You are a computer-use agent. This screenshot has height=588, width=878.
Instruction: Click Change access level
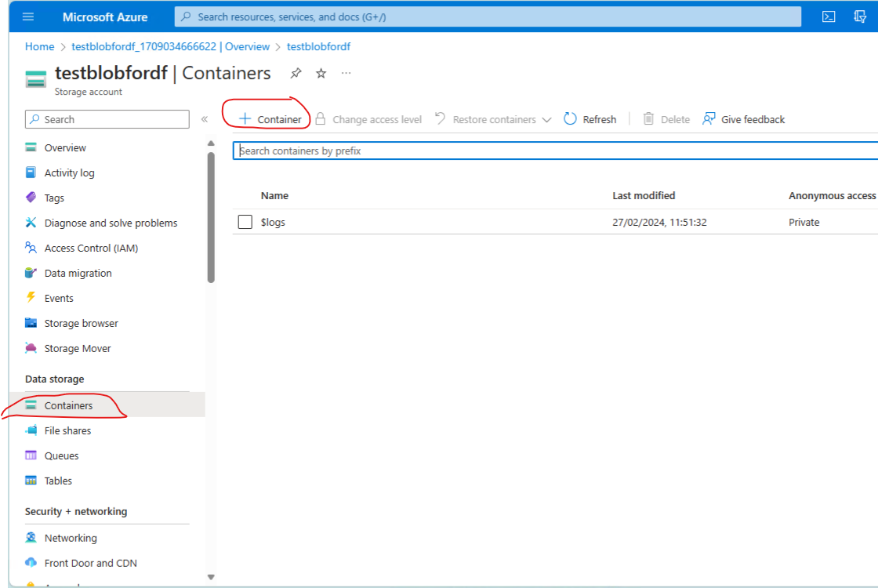coord(368,119)
